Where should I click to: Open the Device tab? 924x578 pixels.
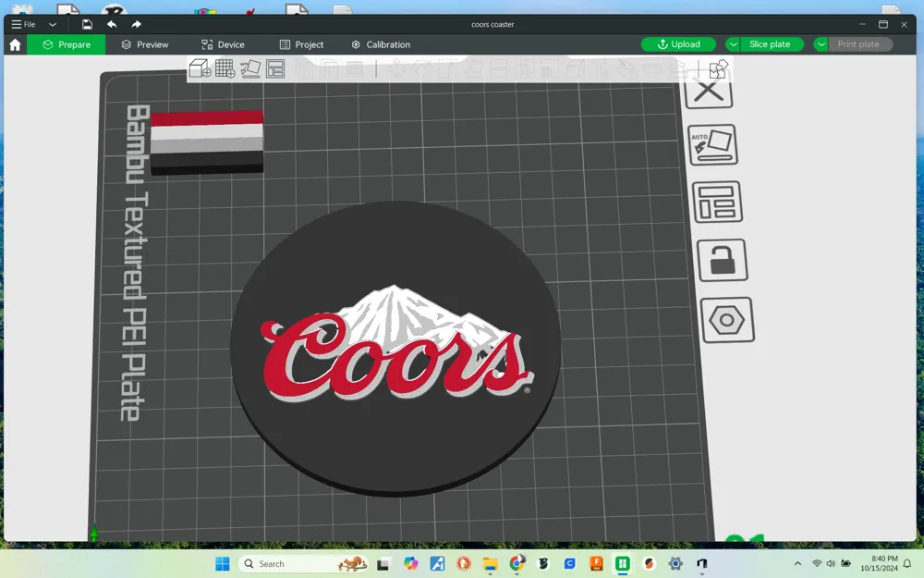point(223,44)
